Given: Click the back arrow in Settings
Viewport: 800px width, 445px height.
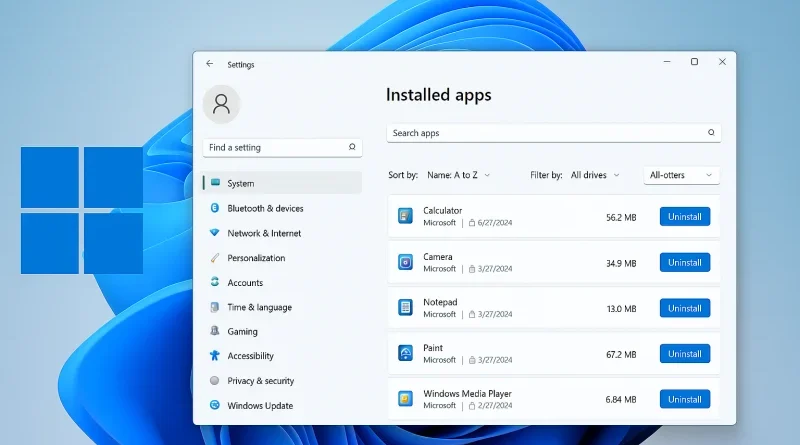Looking at the screenshot, I should pyautogui.click(x=210, y=64).
